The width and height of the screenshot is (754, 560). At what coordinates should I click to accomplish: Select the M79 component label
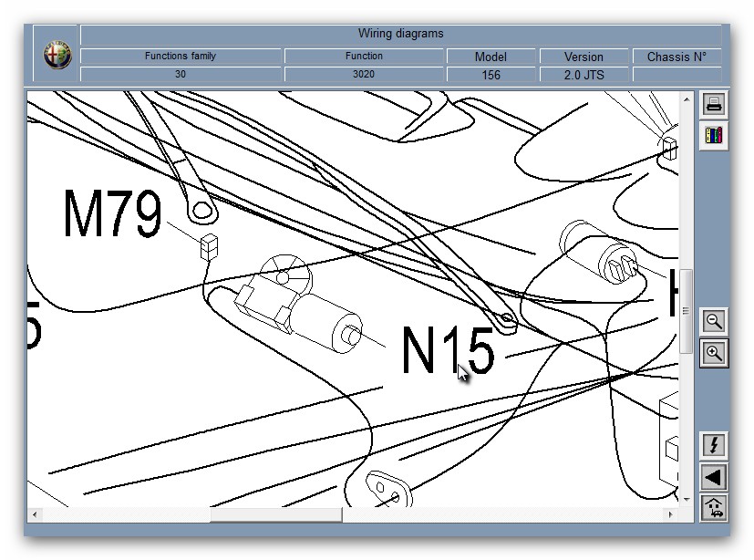point(112,215)
